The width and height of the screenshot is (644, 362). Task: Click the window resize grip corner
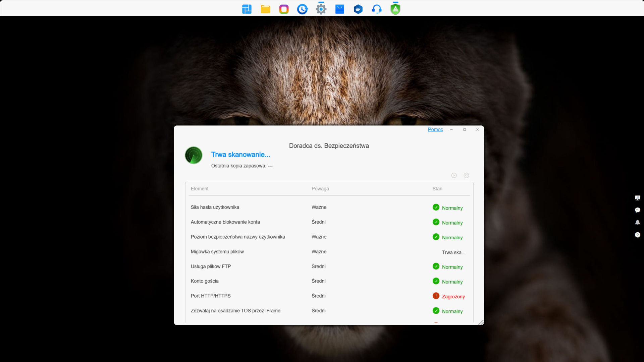481,322
